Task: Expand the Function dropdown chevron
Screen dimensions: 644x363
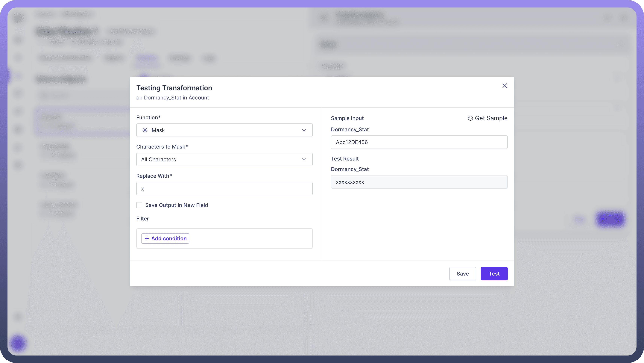Action: point(304,130)
